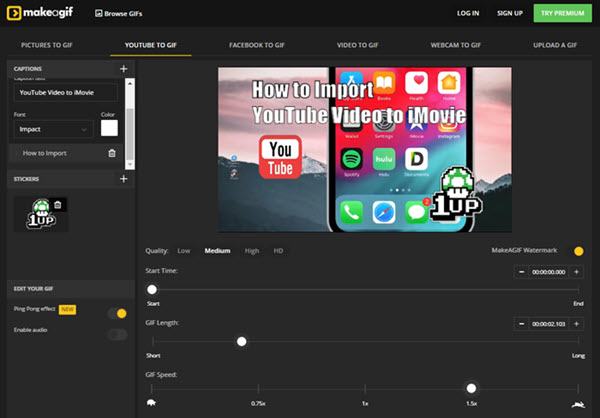Toggle the MakeAGIF Watermark switch

(x=579, y=251)
